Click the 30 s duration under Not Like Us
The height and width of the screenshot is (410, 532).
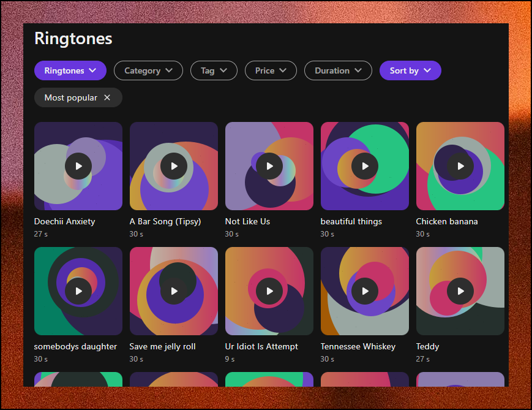coord(232,234)
